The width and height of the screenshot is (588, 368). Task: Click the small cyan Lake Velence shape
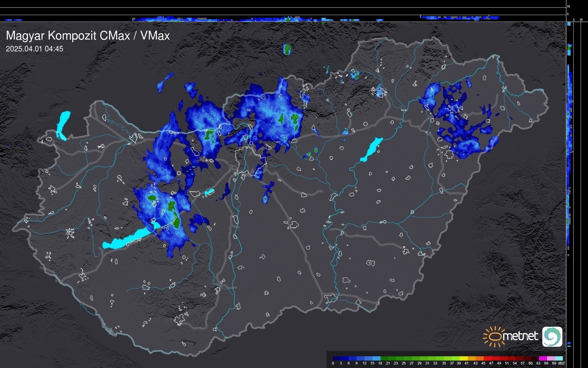(209, 192)
